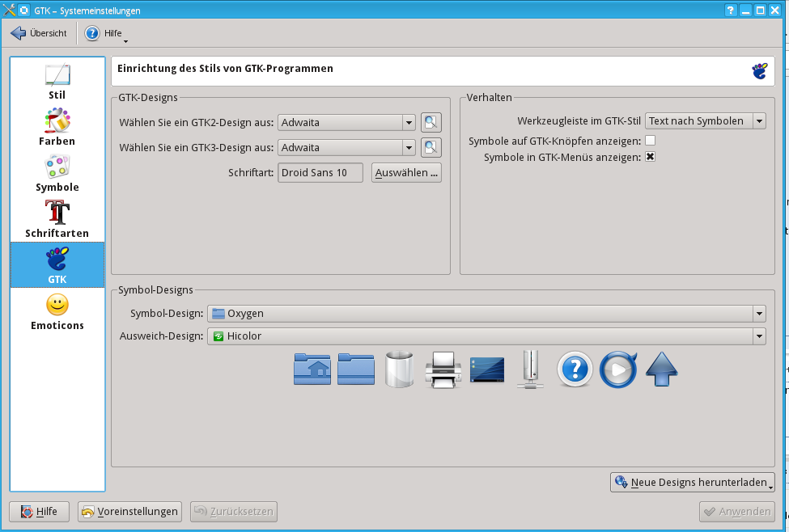This screenshot has width=789, height=532.
Task: Click the media play preview icon
Action: tap(618, 369)
